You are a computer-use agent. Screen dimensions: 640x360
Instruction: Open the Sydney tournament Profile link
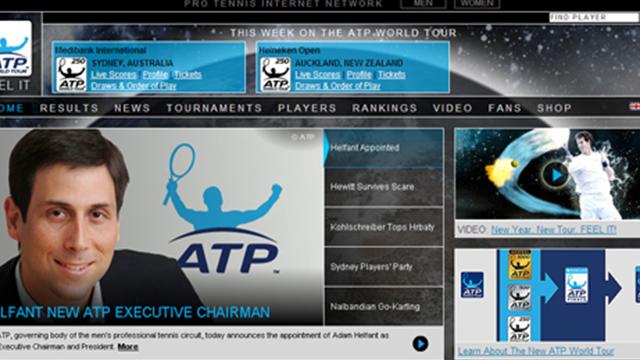coord(155,75)
